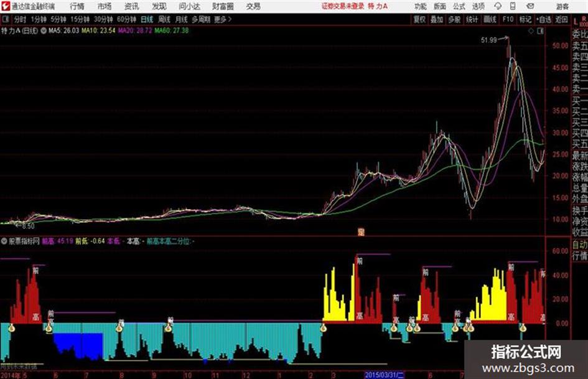Open the 问小达 menu
This screenshot has height=379, width=588.
tap(189, 6)
